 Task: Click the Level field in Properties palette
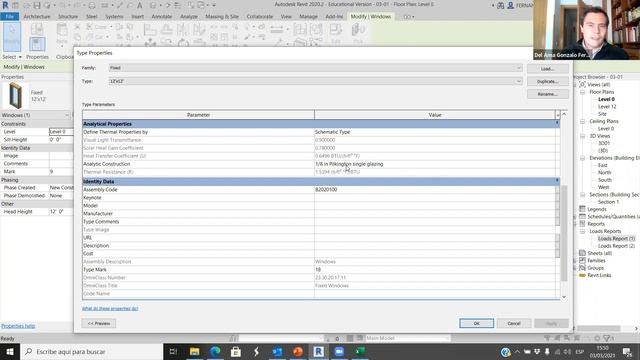tap(61, 131)
